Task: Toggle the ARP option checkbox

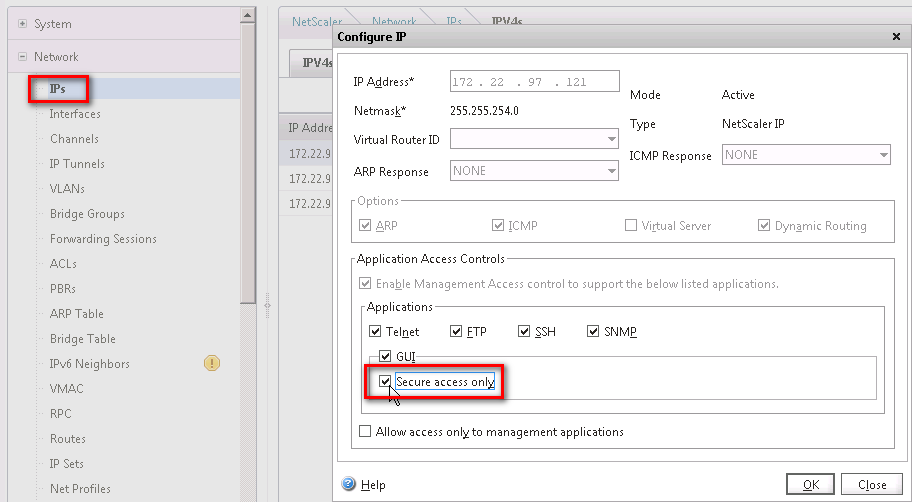Action: click(x=365, y=225)
